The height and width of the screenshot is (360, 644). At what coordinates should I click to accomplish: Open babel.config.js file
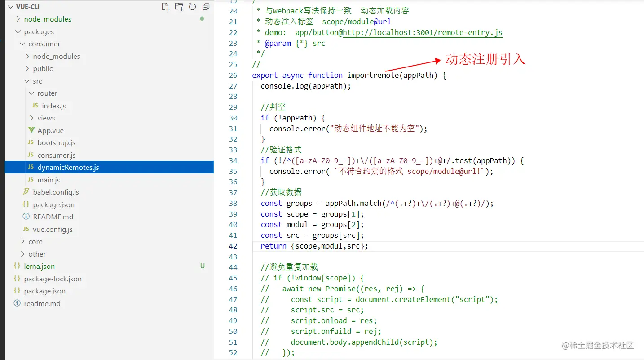pos(56,192)
